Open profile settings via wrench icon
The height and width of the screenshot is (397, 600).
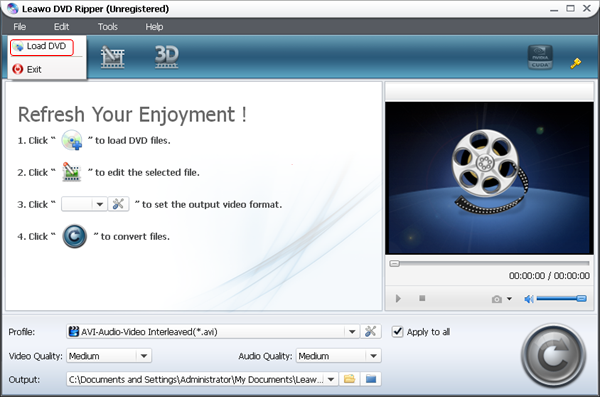click(370, 332)
